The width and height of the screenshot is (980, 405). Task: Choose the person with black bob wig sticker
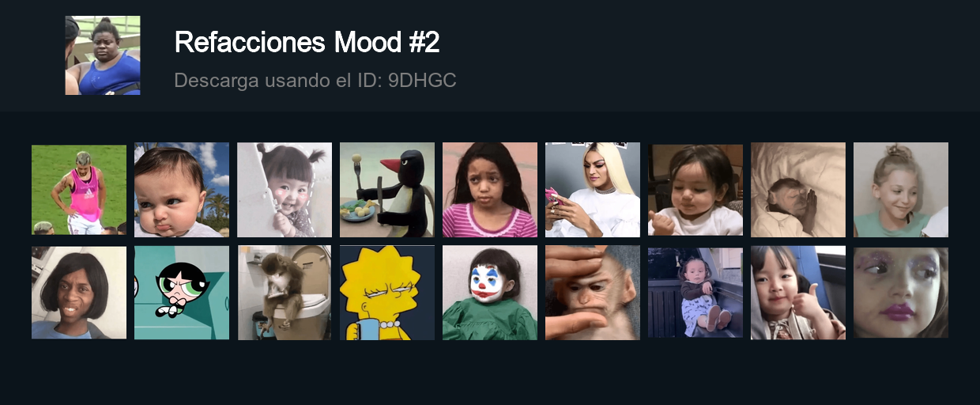coord(79,293)
